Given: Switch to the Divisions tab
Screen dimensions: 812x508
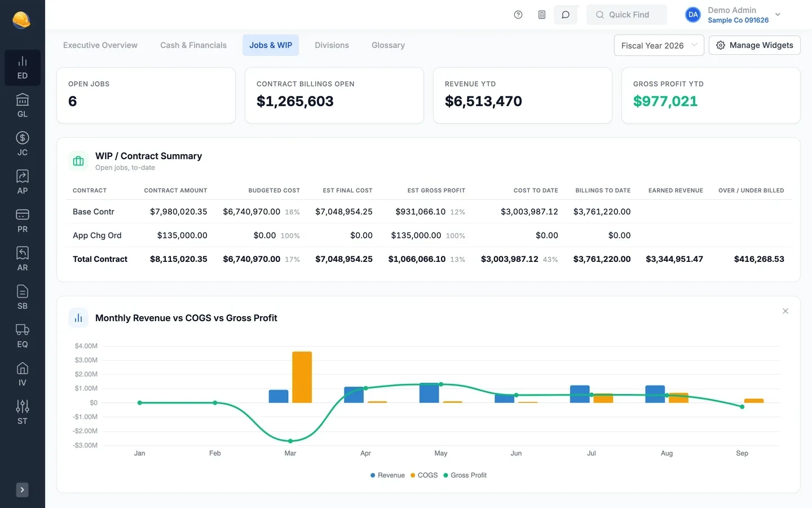Looking at the screenshot, I should 332,45.
